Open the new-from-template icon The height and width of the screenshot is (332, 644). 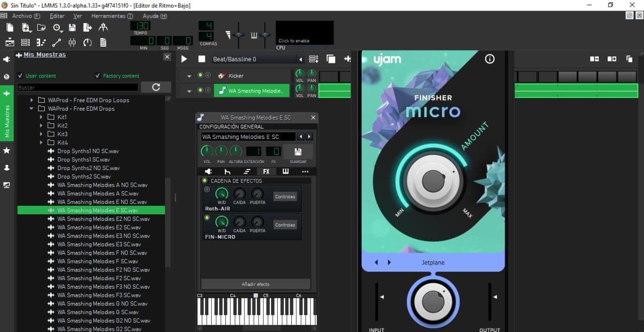tap(26, 28)
